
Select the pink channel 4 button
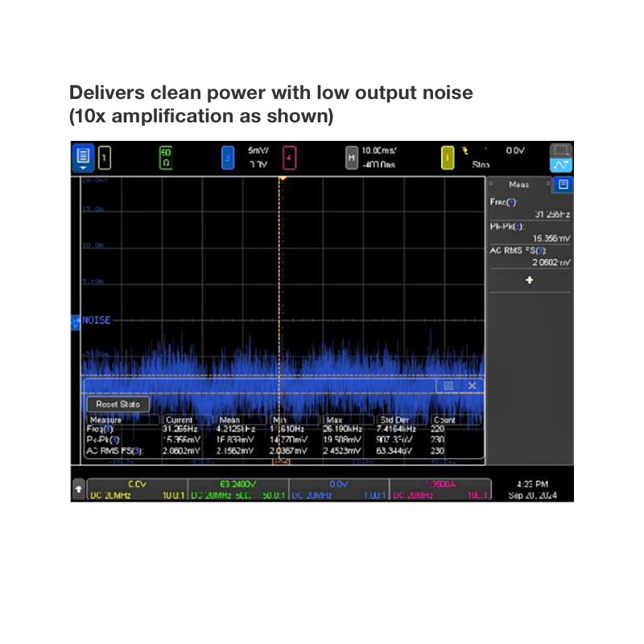[x=289, y=158]
